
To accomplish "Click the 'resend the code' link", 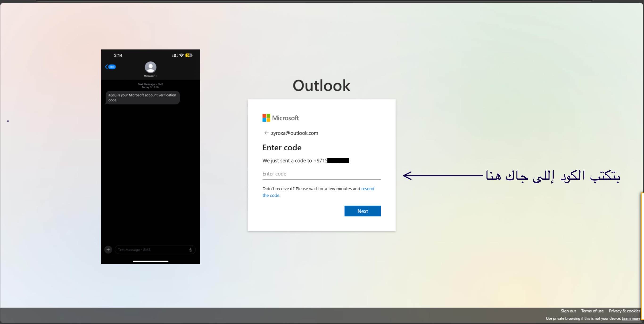I will [367, 189].
